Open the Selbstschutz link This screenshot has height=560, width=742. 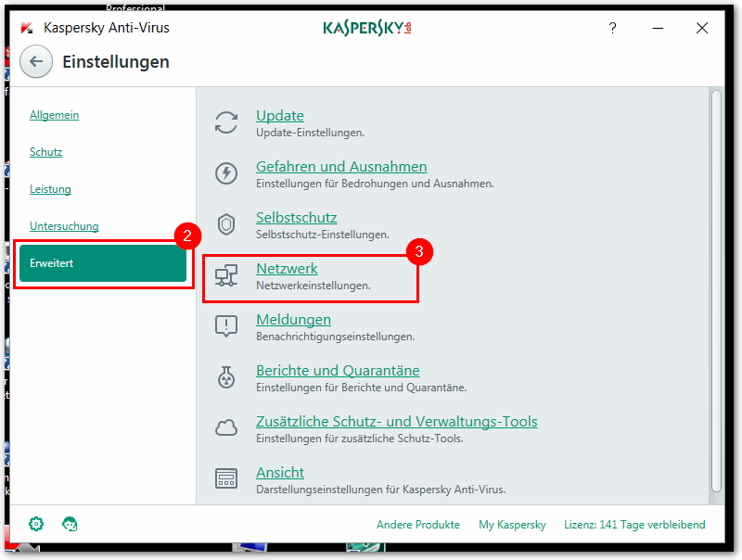point(297,218)
